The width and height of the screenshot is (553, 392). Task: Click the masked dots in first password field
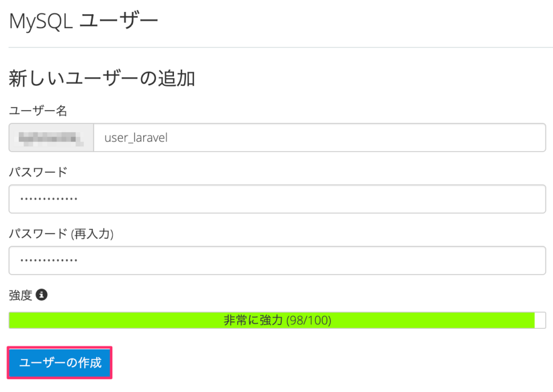tap(49, 199)
